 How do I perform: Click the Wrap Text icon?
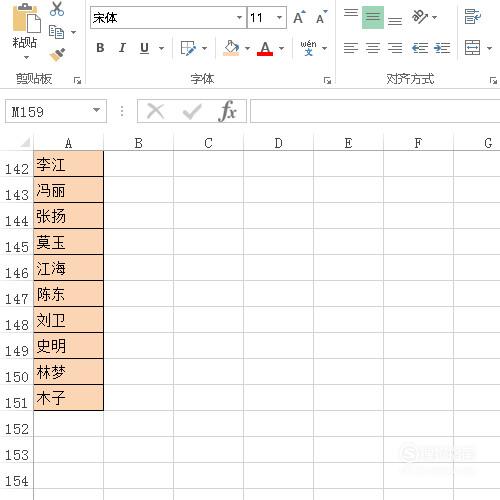coord(473,17)
